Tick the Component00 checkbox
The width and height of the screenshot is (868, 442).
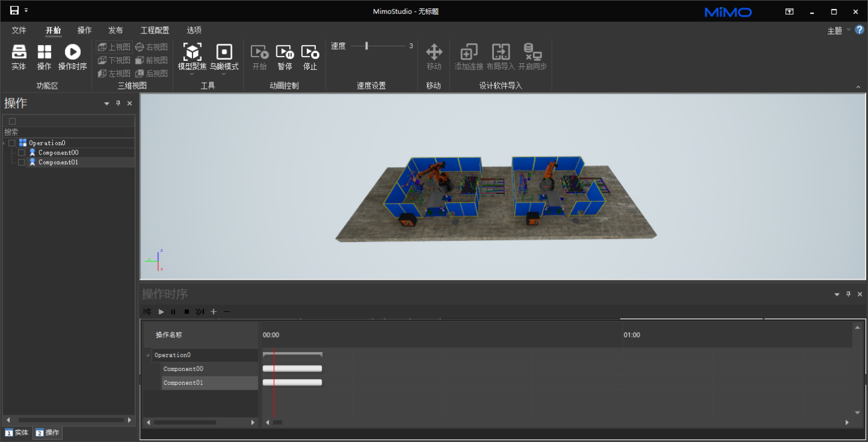(21, 153)
